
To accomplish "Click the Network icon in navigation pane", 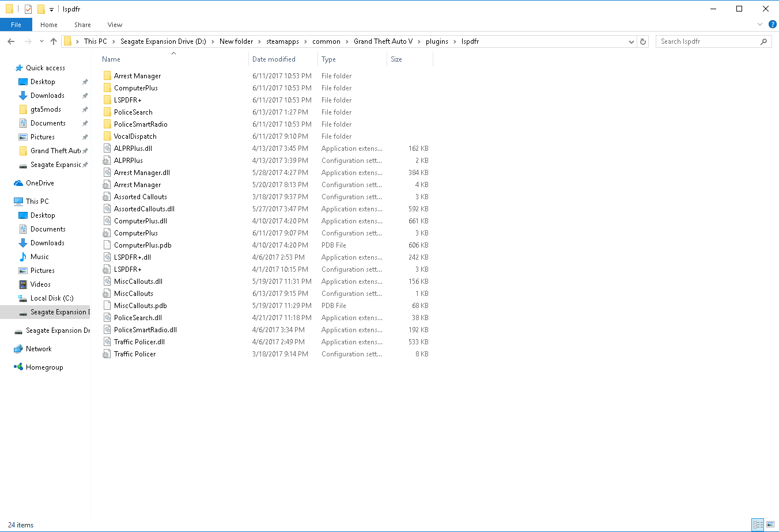I will [x=19, y=349].
